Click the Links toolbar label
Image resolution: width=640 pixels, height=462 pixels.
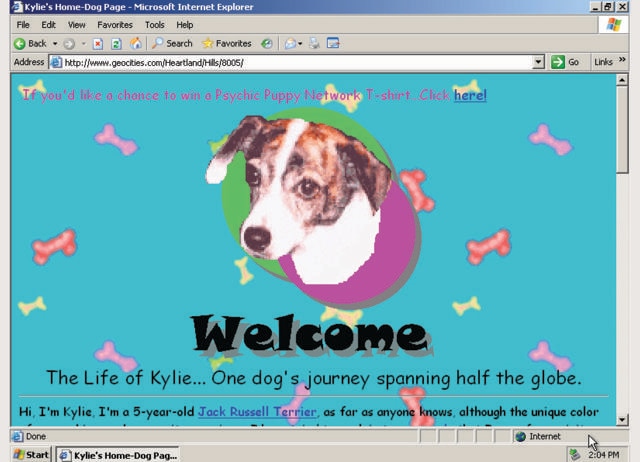[603, 62]
